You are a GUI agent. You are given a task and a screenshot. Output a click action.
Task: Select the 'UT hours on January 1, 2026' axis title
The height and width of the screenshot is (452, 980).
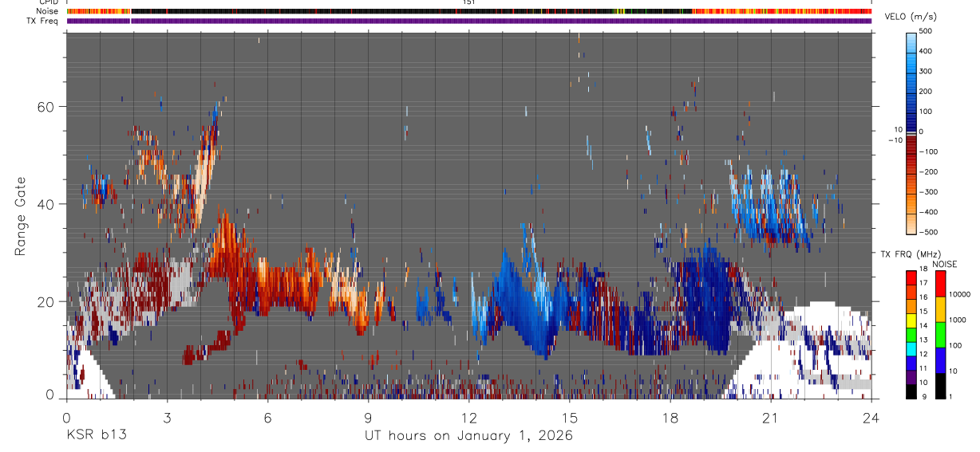468,435
